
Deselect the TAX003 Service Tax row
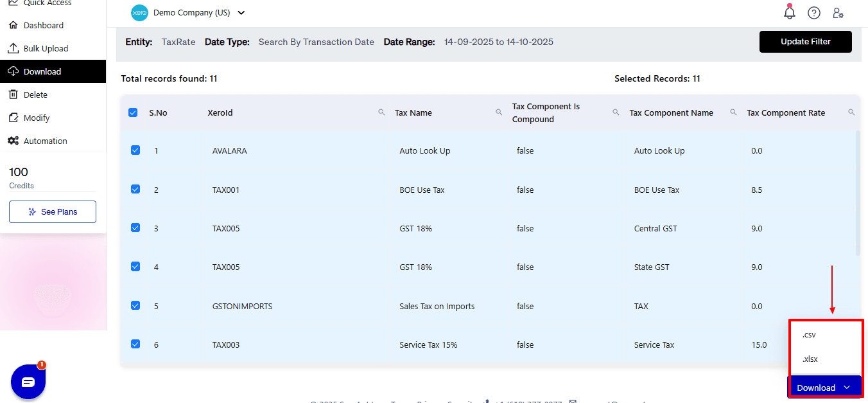135,344
